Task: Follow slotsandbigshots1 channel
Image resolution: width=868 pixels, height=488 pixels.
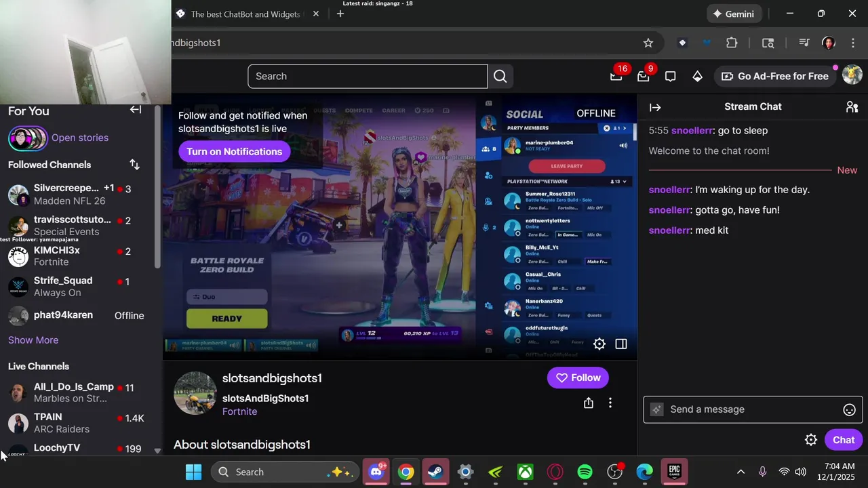Action: [578, 378]
